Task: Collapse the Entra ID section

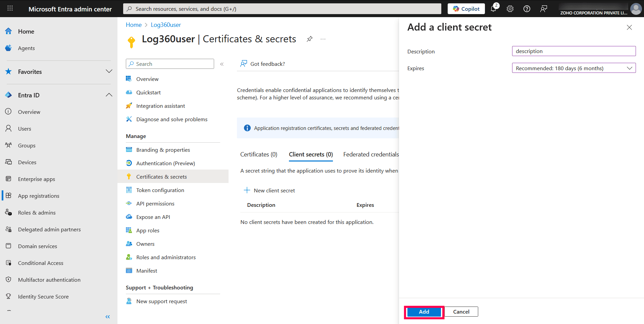Action: (x=109, y=95)
